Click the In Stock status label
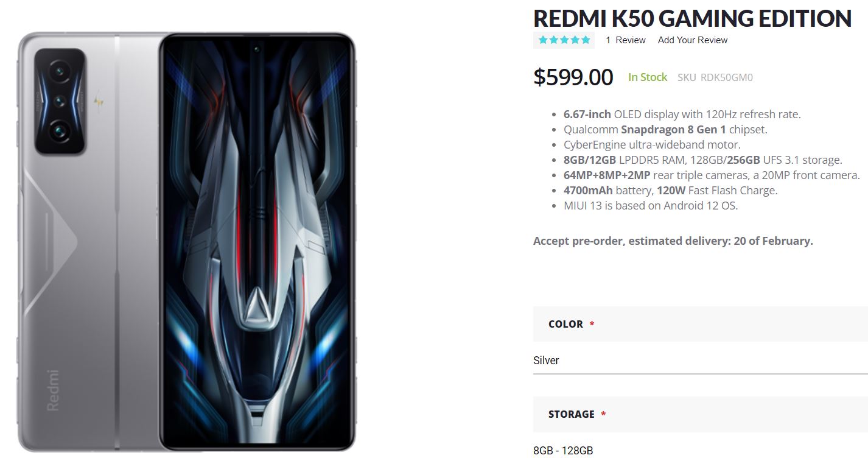The height and width of the screenshot is (458, 868). (648, 77)
